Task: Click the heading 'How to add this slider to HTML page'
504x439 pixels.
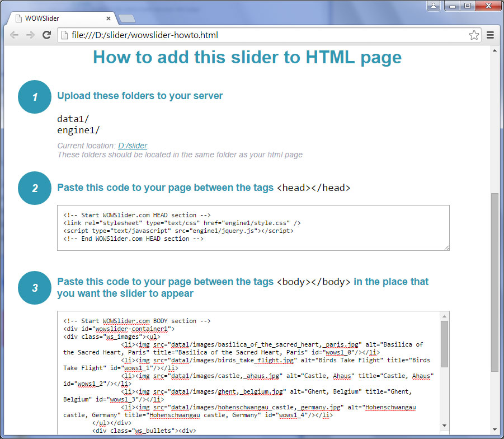Action: (247, 57)
